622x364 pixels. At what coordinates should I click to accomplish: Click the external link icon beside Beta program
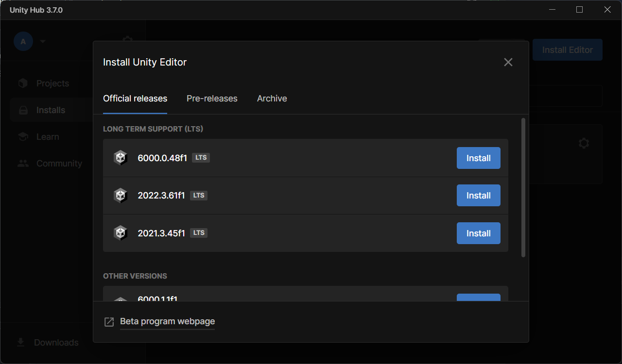(x=109, y=322)
